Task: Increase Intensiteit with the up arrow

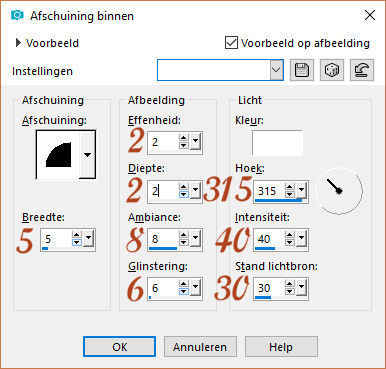Action: tap(290, 235)
